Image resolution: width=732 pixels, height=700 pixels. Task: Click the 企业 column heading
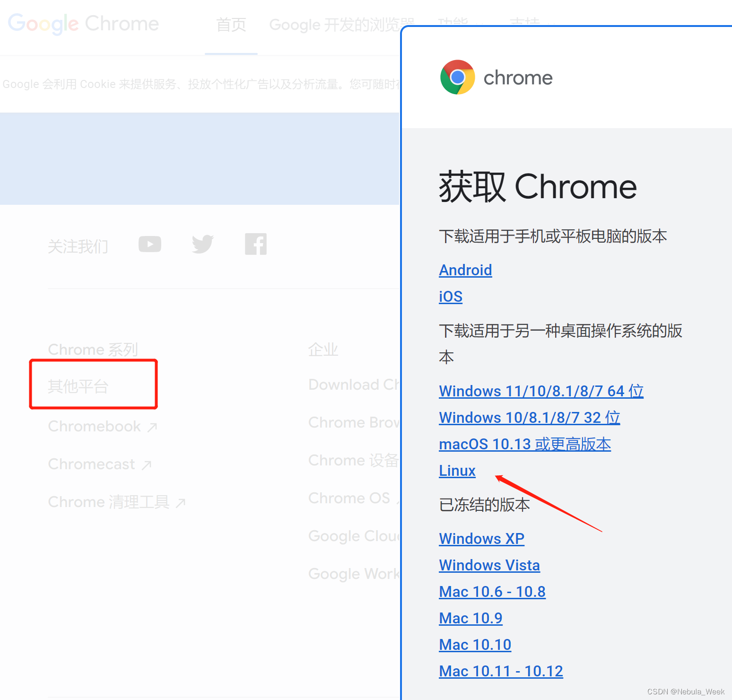click(323, 350)
